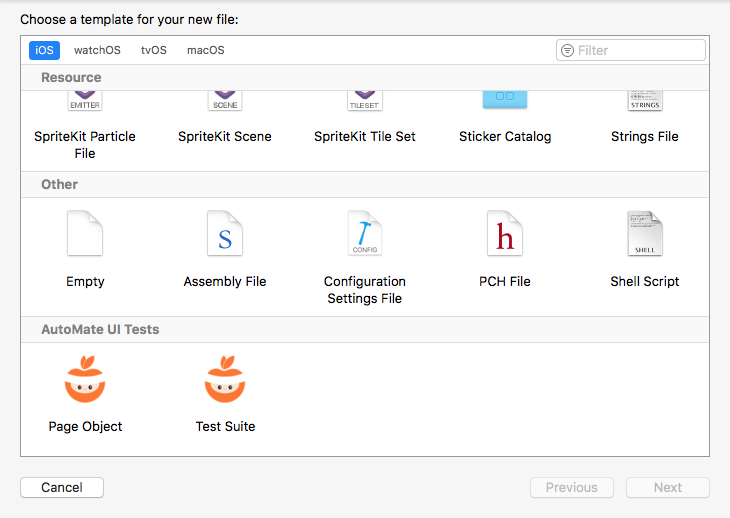Click the Configuration Settings File label
730x518 pixels.
(365, 290)
